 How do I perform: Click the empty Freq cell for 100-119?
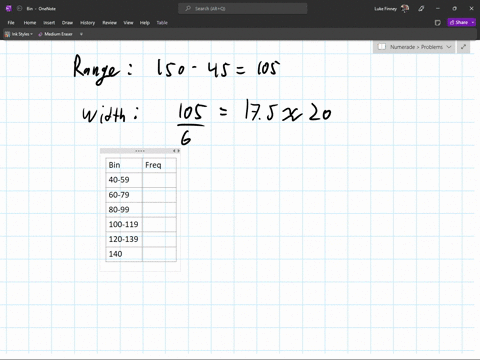[159, 224]
